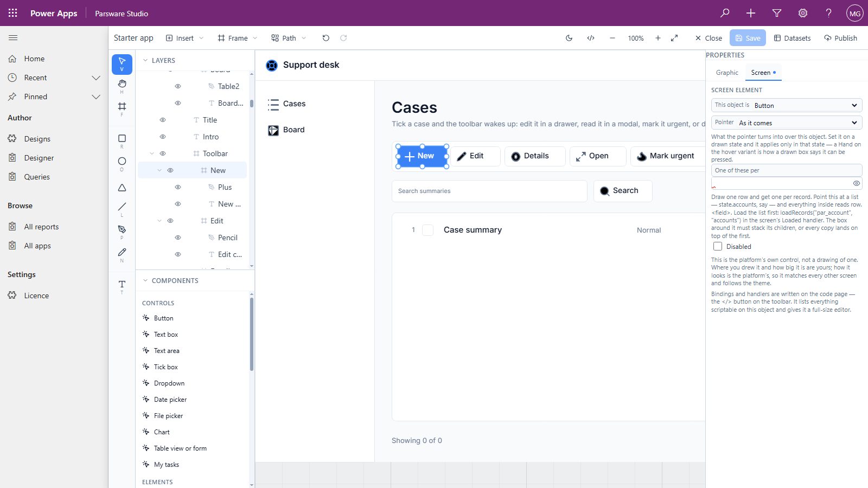868x488 pixels.
Task: Expand the Pinned section chevron
Action: click(x=96, y=97)
